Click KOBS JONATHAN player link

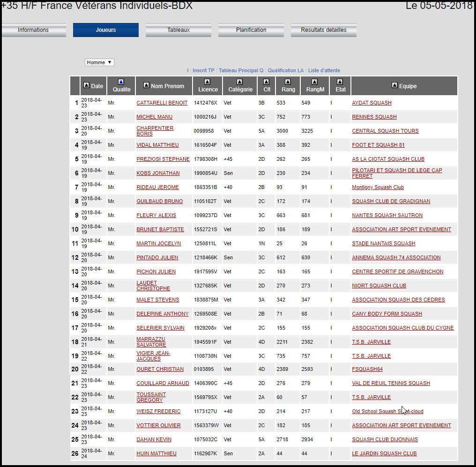(158, 173)
